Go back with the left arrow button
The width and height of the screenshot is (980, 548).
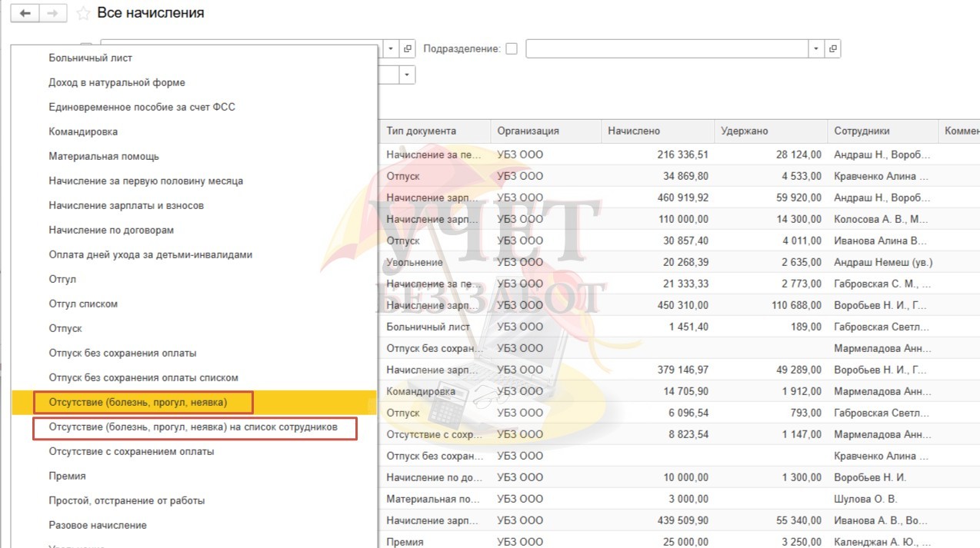coord(25,14)
